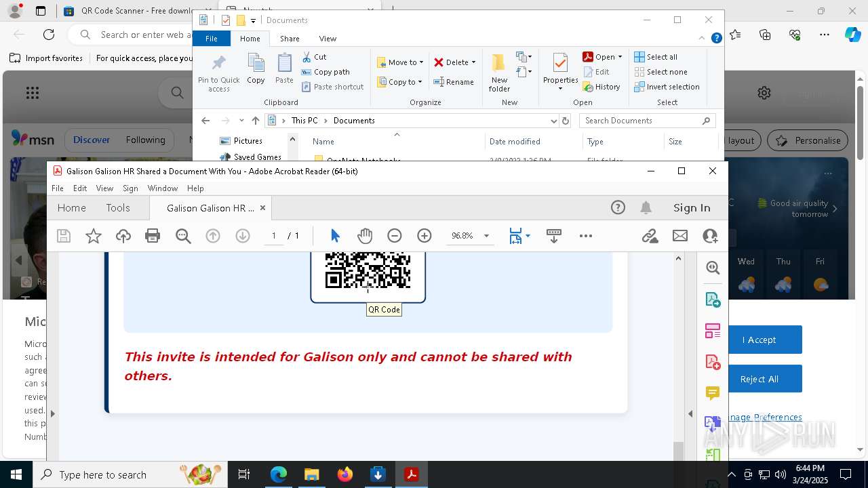868x488 pixels.
Task: Expand the left navigation pane arrow
Action: pos(52,413)
